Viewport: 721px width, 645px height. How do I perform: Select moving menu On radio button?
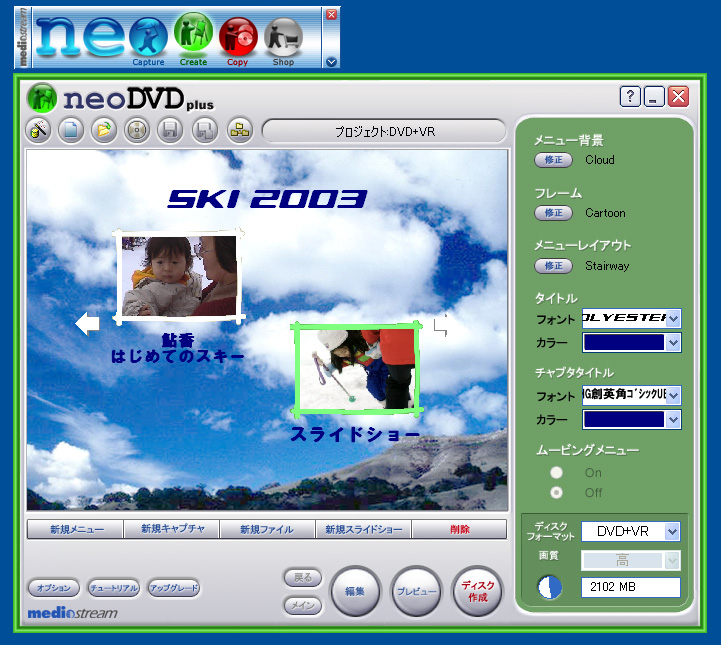[556, 472]
